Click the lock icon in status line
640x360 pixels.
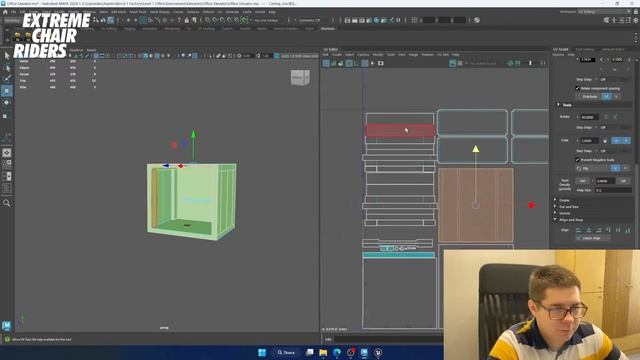pyautogui.click(x=187, y=20)
